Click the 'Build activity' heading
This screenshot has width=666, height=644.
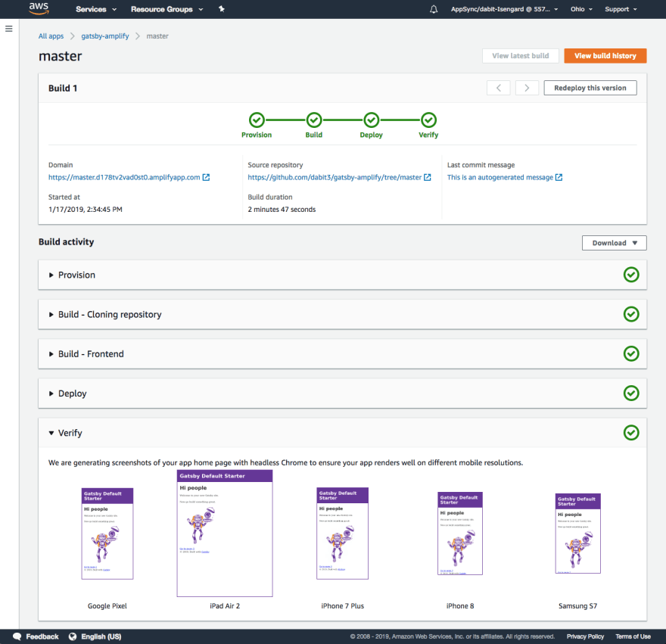67,241
